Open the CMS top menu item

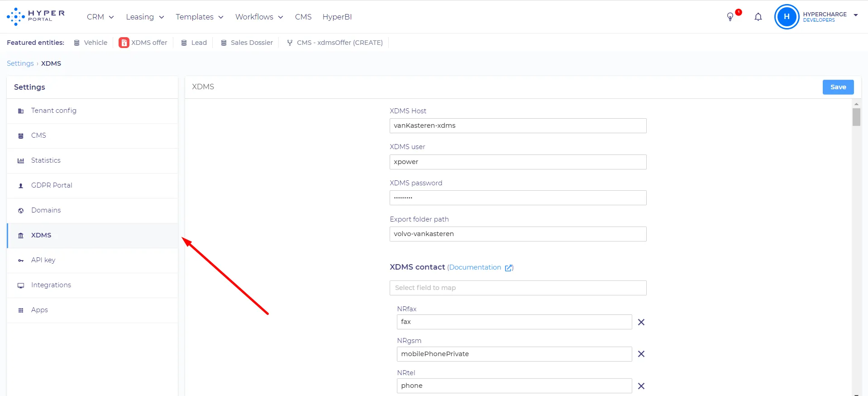[x=303, y=17]
